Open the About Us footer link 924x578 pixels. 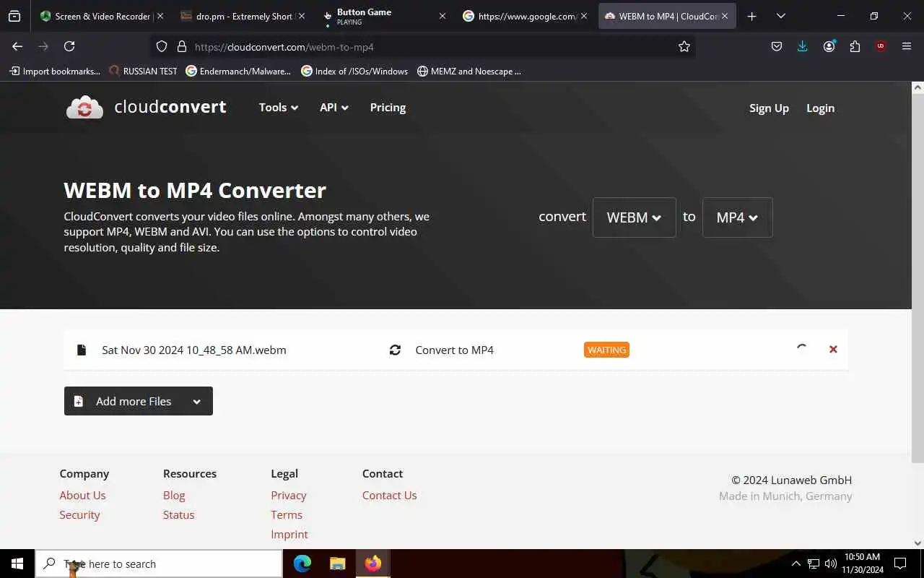coord(82,495)
